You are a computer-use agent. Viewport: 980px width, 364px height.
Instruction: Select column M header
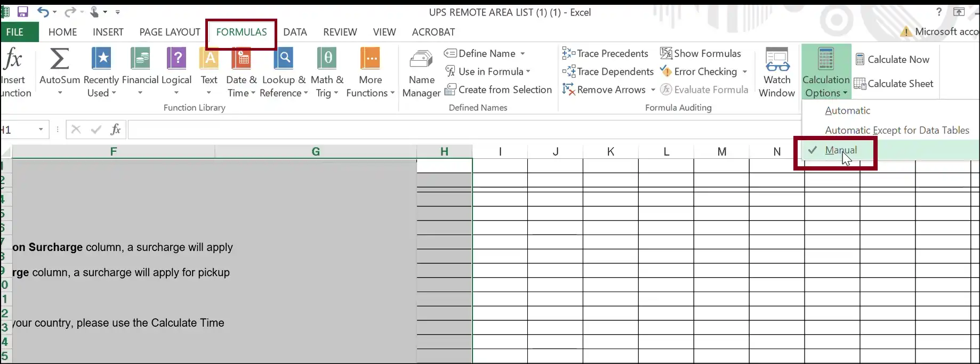click(x=721, y=151)
